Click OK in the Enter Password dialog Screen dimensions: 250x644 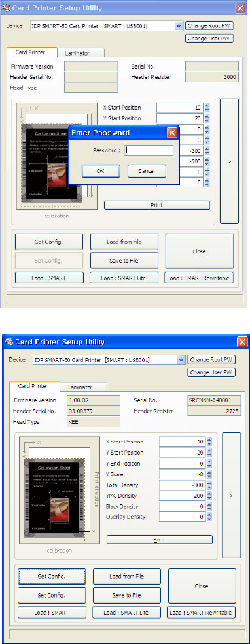[x=101, y=171]
